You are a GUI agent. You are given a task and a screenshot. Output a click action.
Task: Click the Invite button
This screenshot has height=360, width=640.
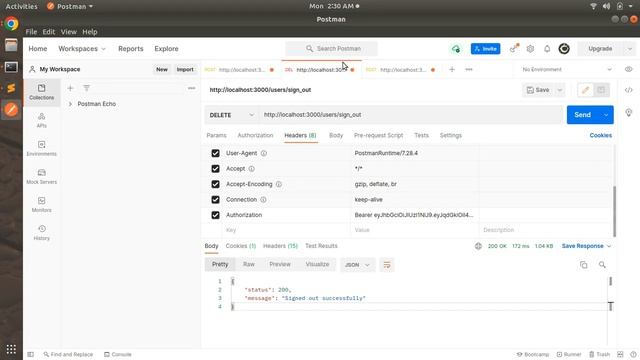(485, 49)
